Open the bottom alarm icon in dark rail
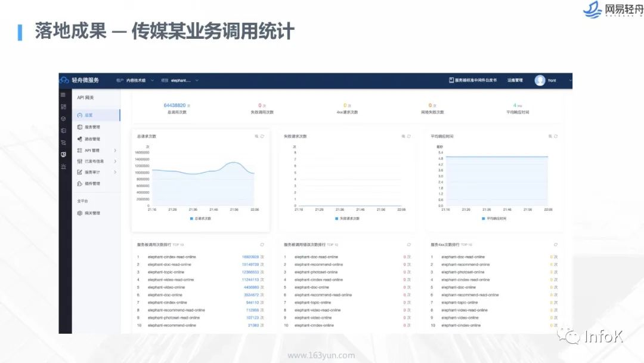This screenshot has width=644, height=363. pos(63,167)
